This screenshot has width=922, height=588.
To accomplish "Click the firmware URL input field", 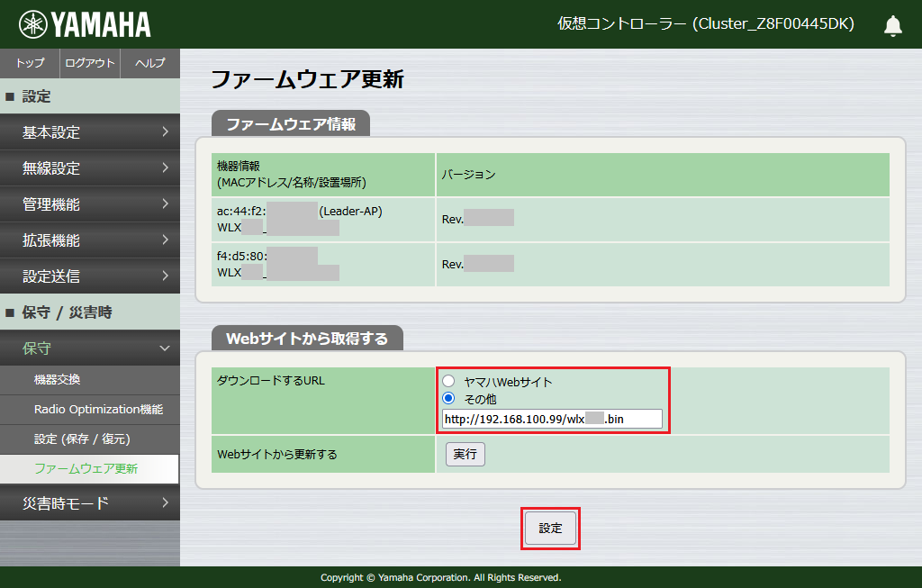I will (x=551, y=418).
